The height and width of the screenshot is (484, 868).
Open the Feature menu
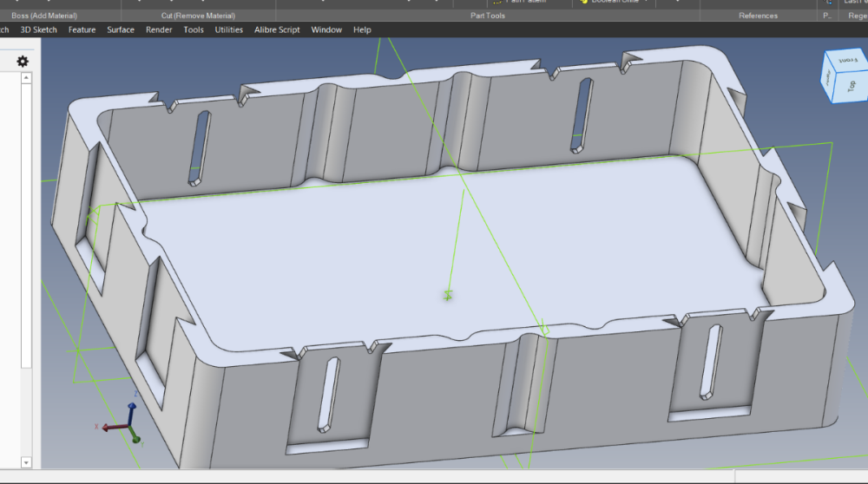82,29
